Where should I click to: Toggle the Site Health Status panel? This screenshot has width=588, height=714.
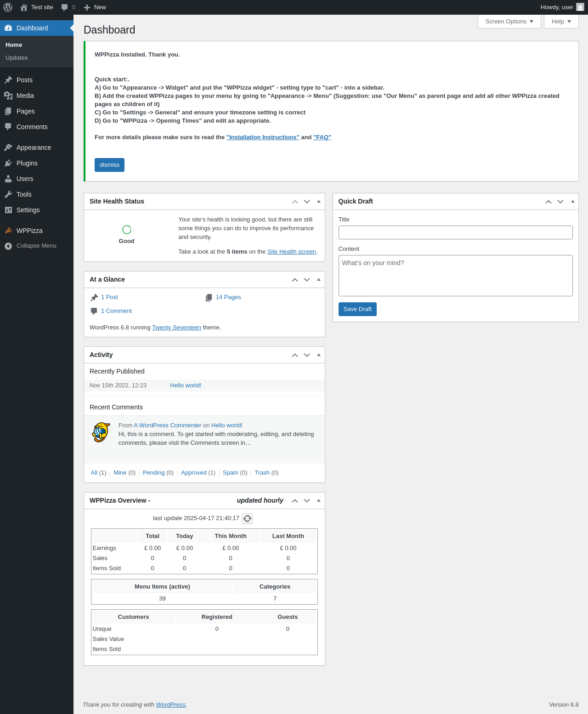319,201
